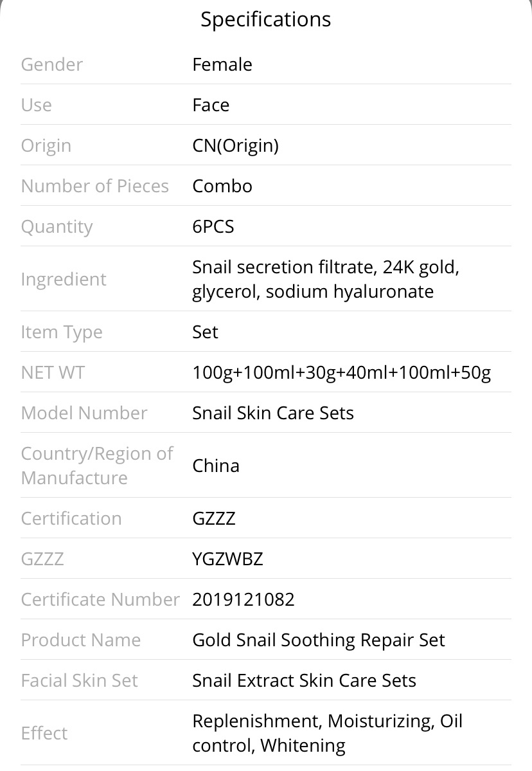Image resolution: width=532 pixels, height=771 pixels.
Task: Select Gold Snail Soothing Repair Set name
Action: pyautogui.click(x=318, y=640)
